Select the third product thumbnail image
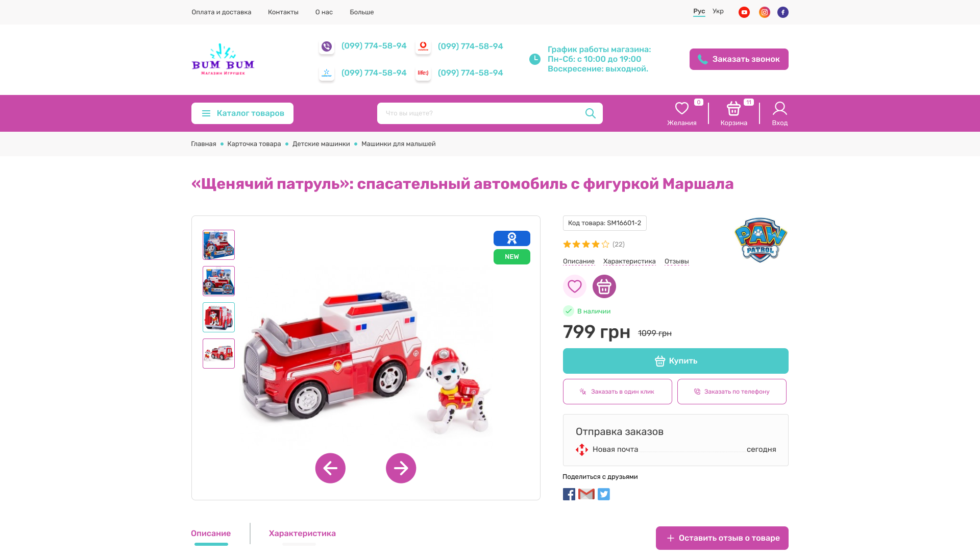 click(x=218, y=317)
